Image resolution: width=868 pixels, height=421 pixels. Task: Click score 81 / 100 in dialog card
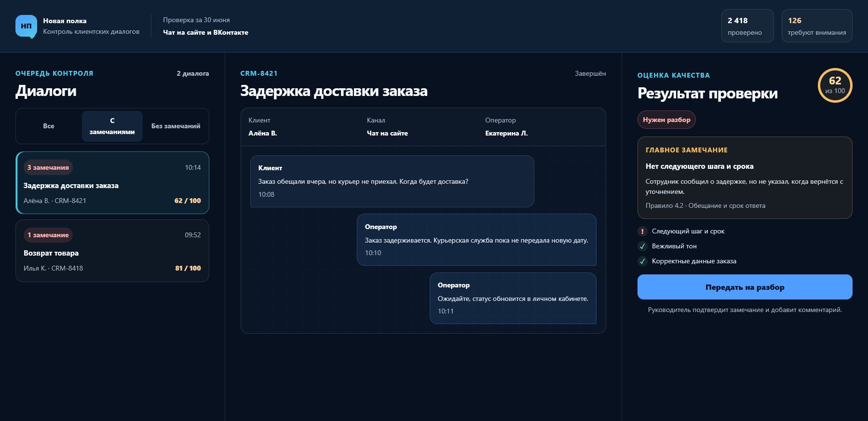[x=188, y=268]
